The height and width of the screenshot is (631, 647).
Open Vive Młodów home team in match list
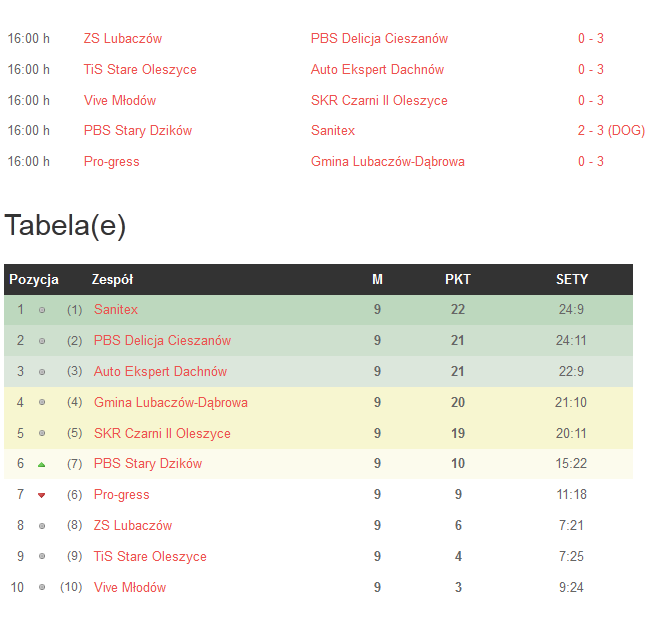120,101
